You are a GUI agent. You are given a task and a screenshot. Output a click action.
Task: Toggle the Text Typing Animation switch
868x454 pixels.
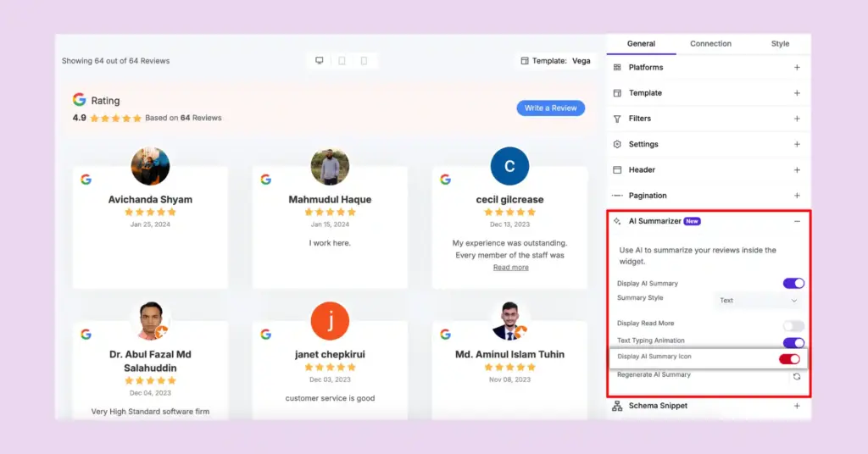pyautogui.click(x=793, y=343)
